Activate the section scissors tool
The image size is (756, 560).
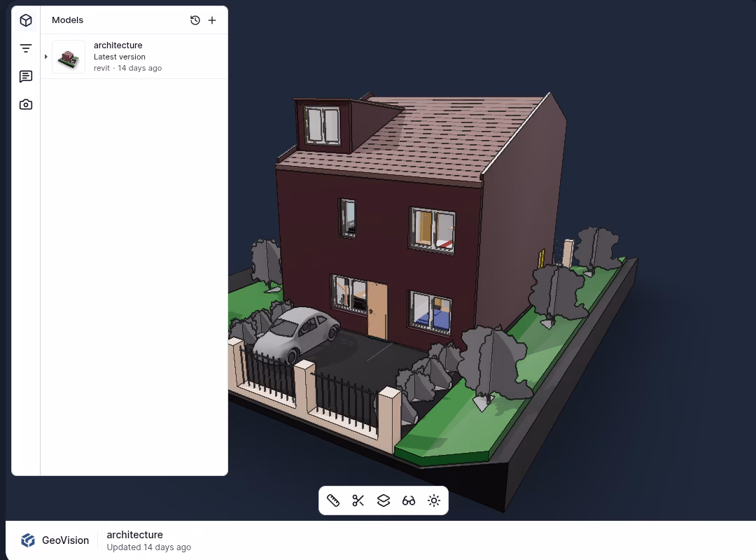358,500
